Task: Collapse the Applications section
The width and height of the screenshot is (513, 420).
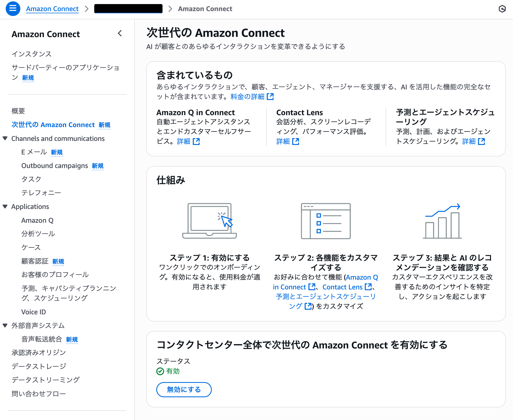Action: coord(5,206)
